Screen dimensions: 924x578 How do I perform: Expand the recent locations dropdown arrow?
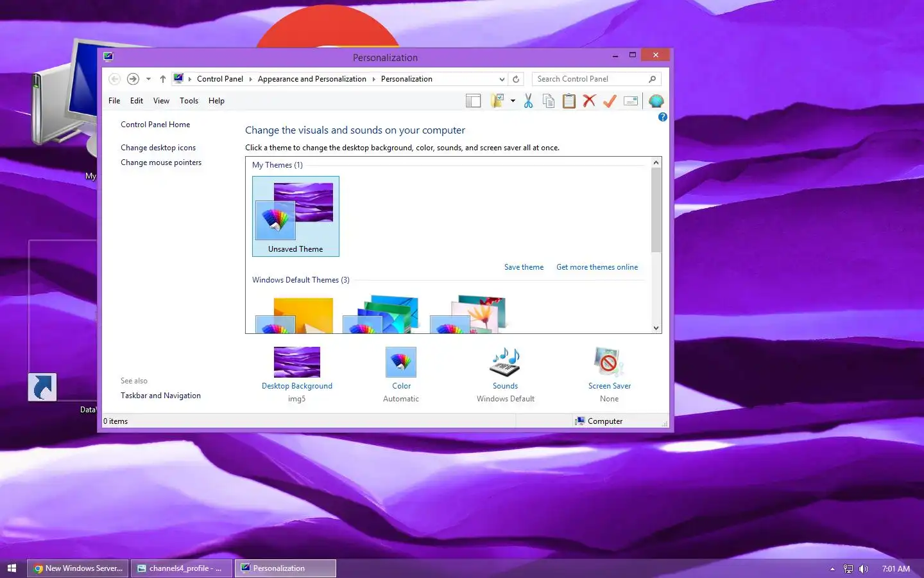click(148, 79)
